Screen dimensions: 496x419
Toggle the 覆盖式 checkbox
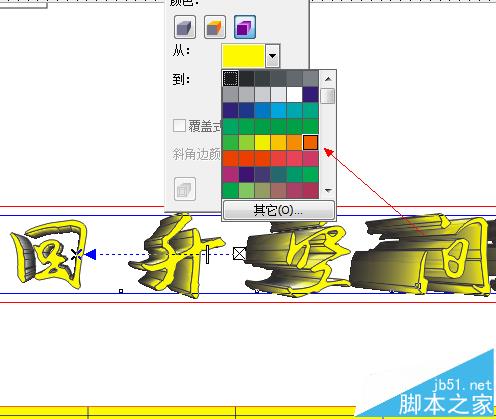179,126
